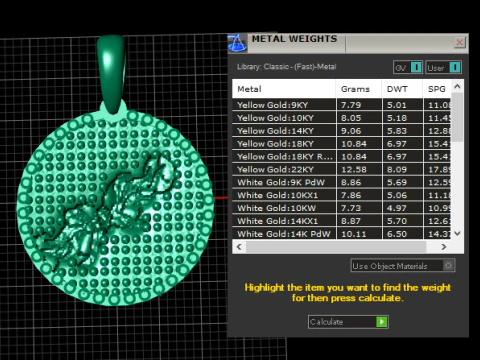Select the Yellow Gold:18KY row
Image resolution: width=480 pixels, height=360 pixels.
point(342,144)
